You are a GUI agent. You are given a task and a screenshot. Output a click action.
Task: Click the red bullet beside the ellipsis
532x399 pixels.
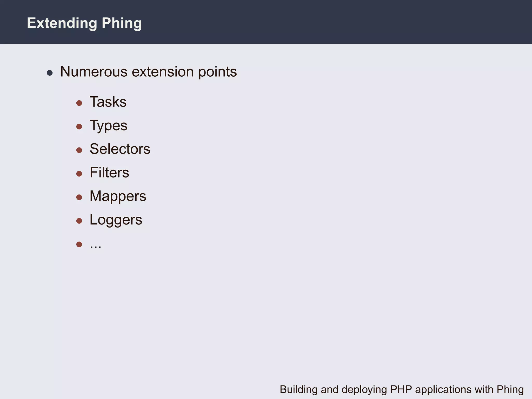(79, 244)
